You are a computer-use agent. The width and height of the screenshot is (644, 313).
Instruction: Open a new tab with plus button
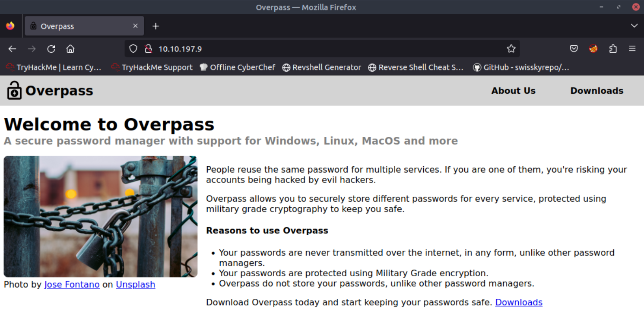pos(156,26)
